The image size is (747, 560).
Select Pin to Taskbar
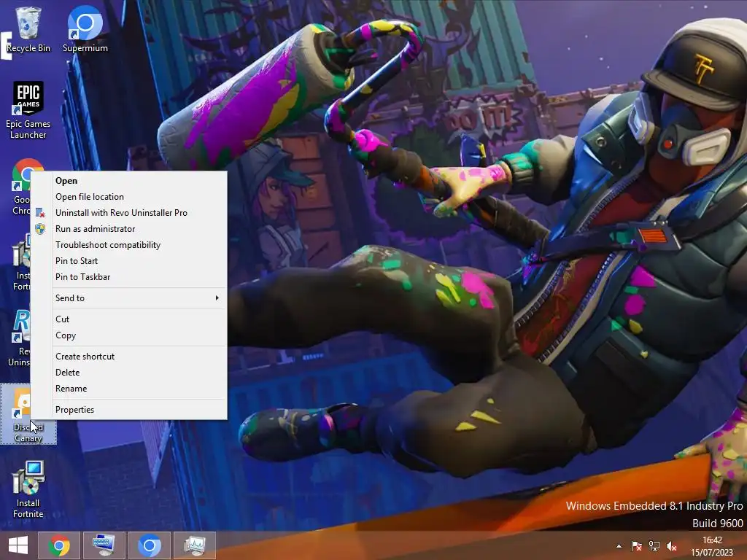tap(128, 277)
